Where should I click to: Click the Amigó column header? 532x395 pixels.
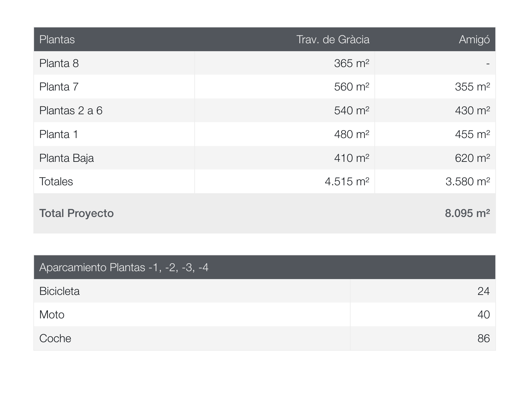474,40
